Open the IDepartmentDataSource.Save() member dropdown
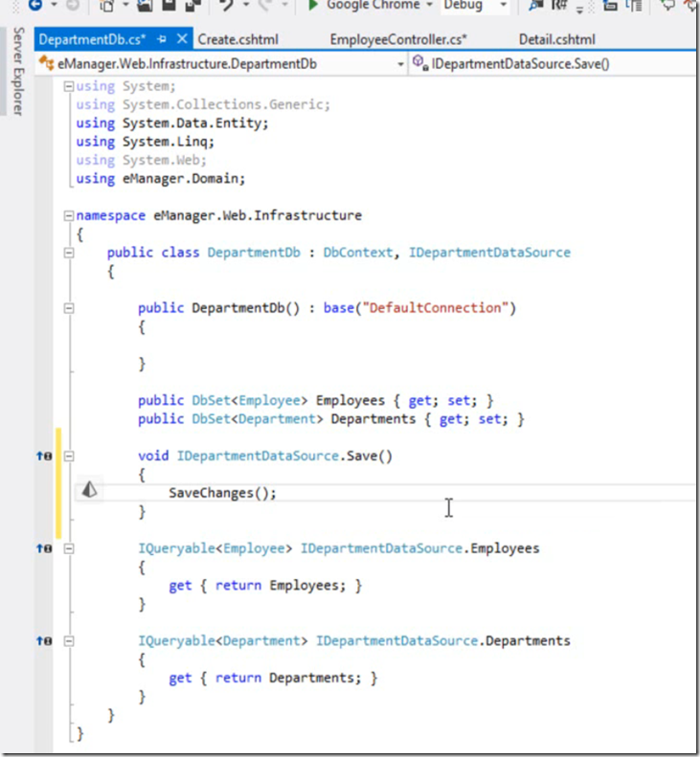700x757 pixels. click(x=553, y=64)
